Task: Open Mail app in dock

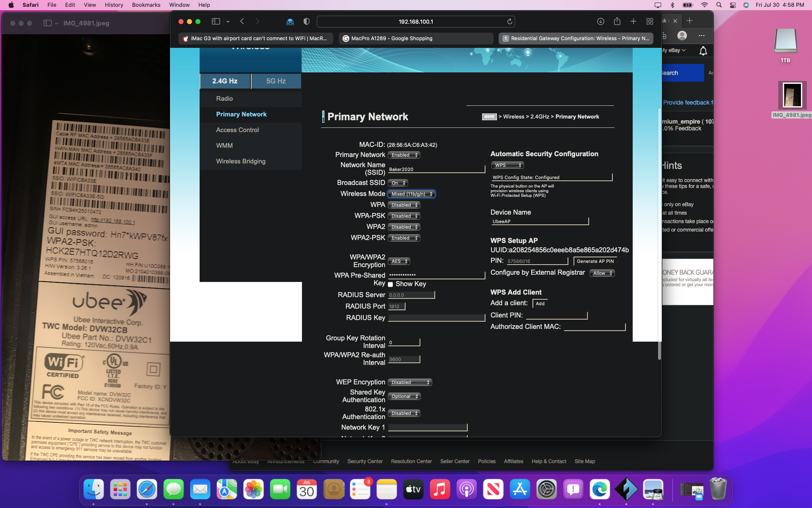Action: point(200,489)
